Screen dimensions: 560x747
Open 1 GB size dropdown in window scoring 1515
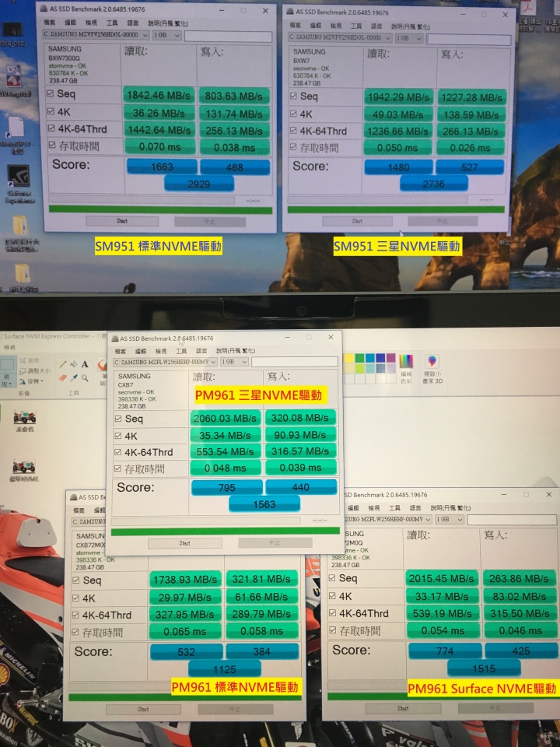(x=450, y=519)
